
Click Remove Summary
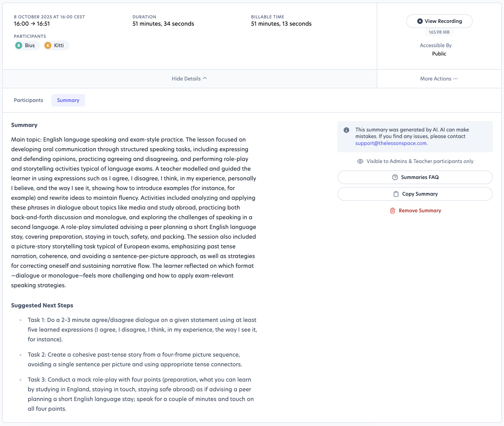(x=415, y=211)
